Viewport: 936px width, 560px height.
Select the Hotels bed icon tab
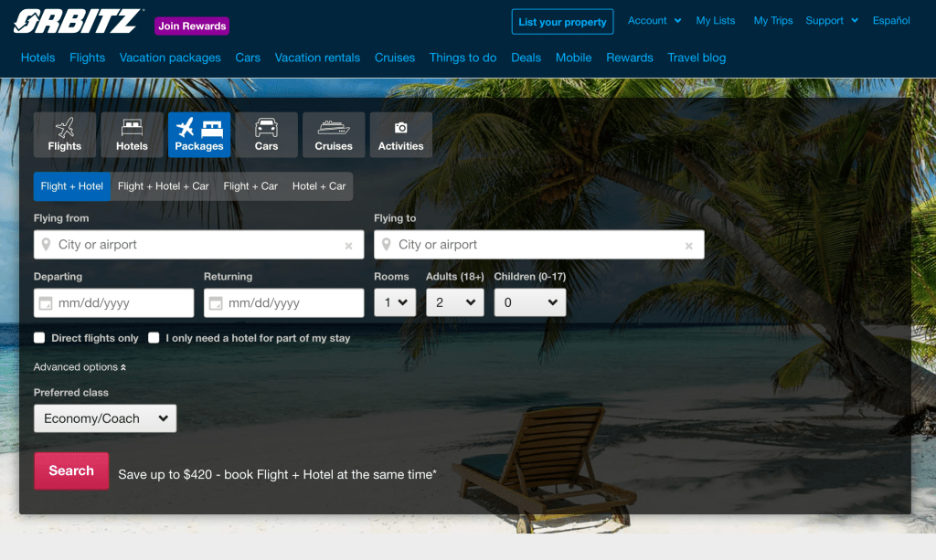(x=132, y=134)
